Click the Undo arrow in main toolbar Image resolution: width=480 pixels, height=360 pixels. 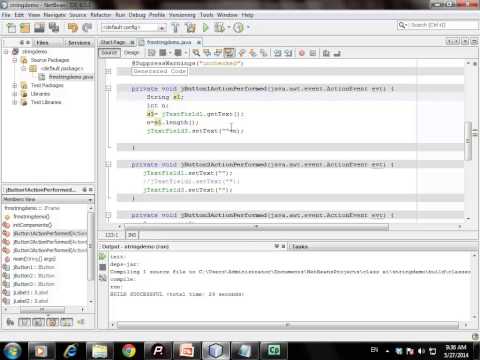click(73, 28)
